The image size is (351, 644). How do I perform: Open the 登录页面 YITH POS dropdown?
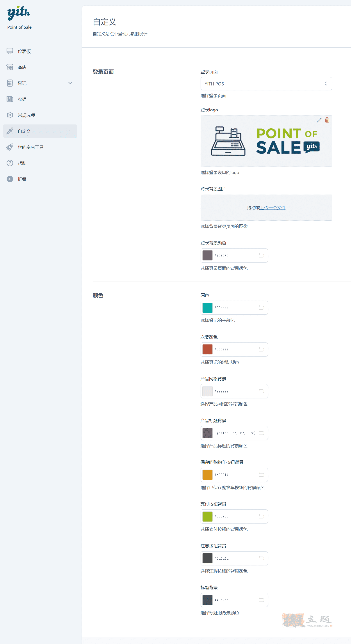point(266,84)
